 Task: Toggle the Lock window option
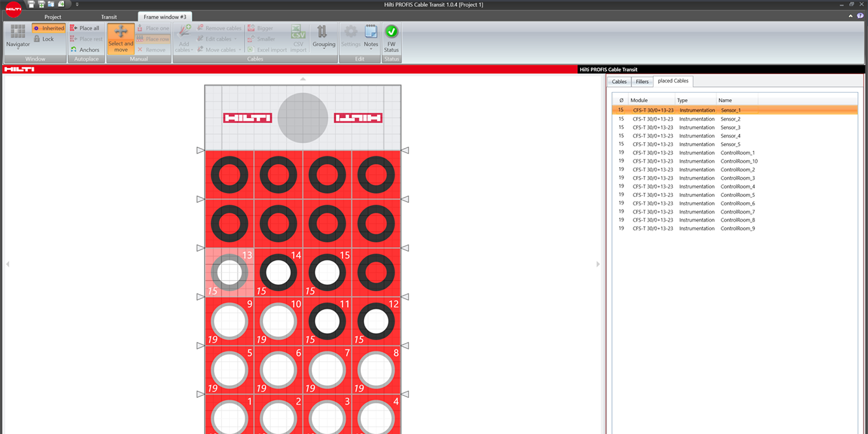click(44, 39)
